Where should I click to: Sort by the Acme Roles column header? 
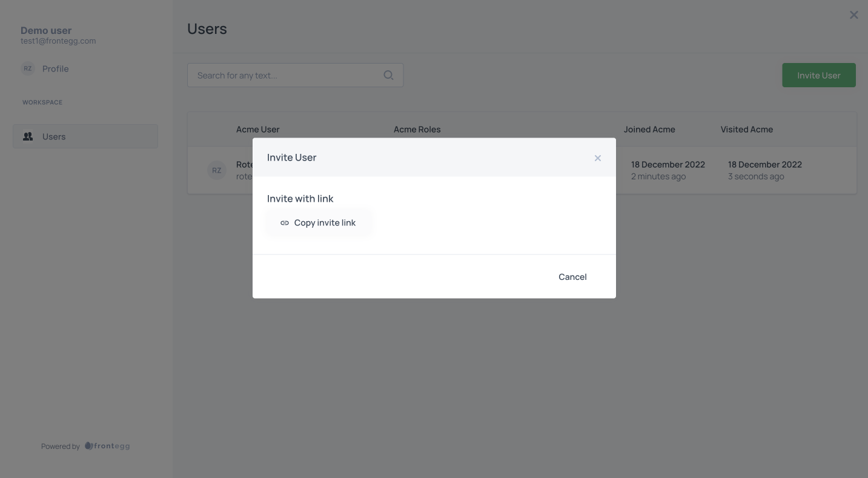(417, 129)
